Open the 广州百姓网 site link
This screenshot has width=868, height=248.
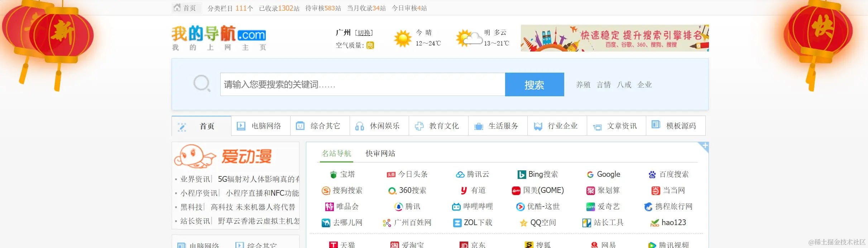pyautogui.click(x=407, y=223)
